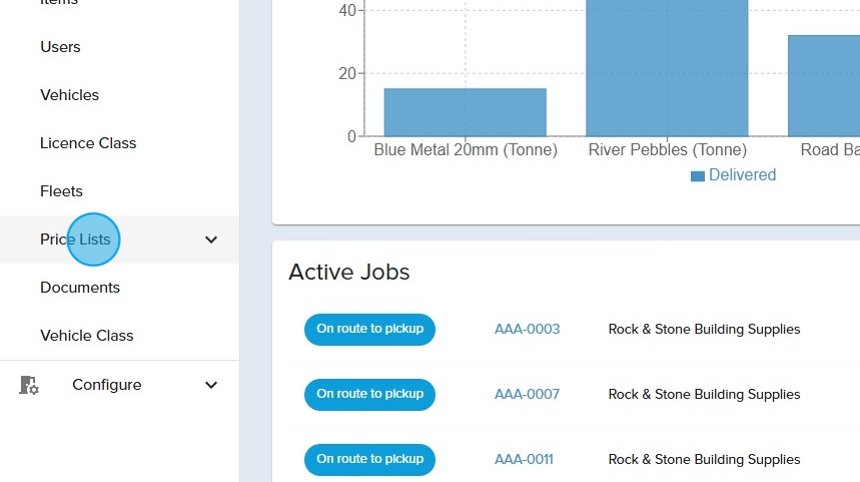
Task: Toggle the Delivered legend color swatch
Action: pyautogui.click(x=697, y=176)
